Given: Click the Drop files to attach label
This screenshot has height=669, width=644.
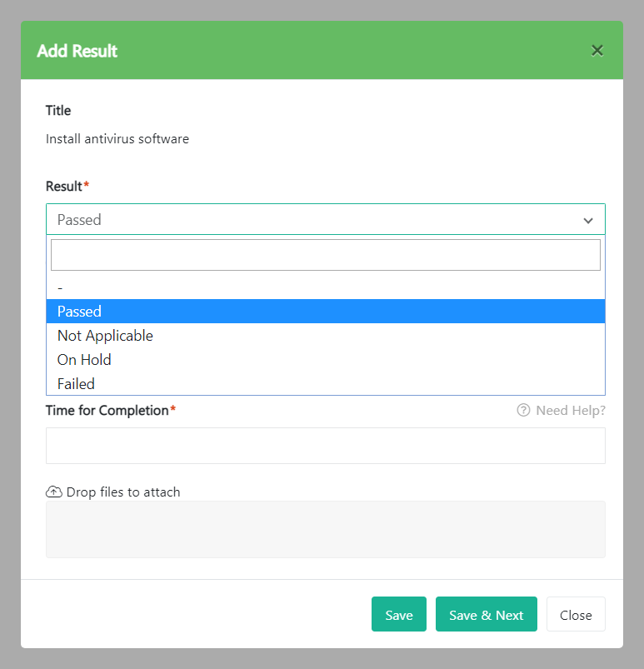Looking at the screenshot, I should pyautogui.click(x=123, y=492).
